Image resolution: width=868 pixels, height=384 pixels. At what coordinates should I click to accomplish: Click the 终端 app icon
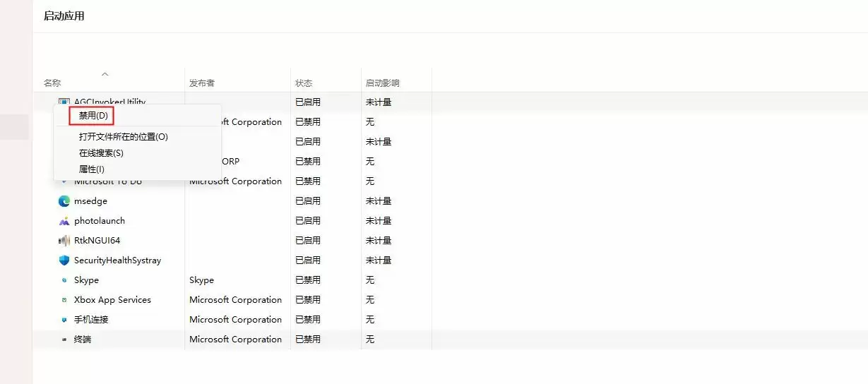point(64,340)
